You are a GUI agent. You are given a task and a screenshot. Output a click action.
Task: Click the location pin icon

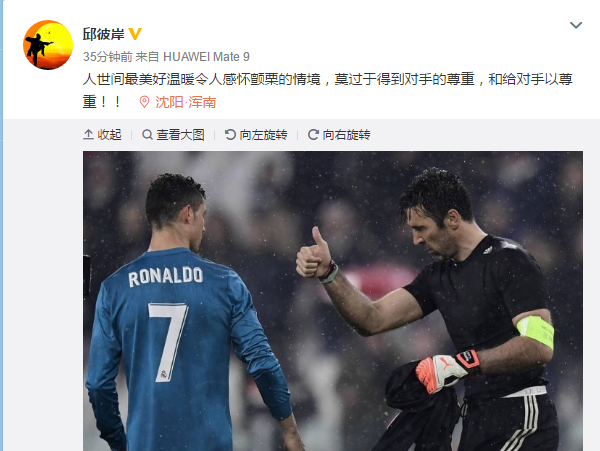(144, 102)
